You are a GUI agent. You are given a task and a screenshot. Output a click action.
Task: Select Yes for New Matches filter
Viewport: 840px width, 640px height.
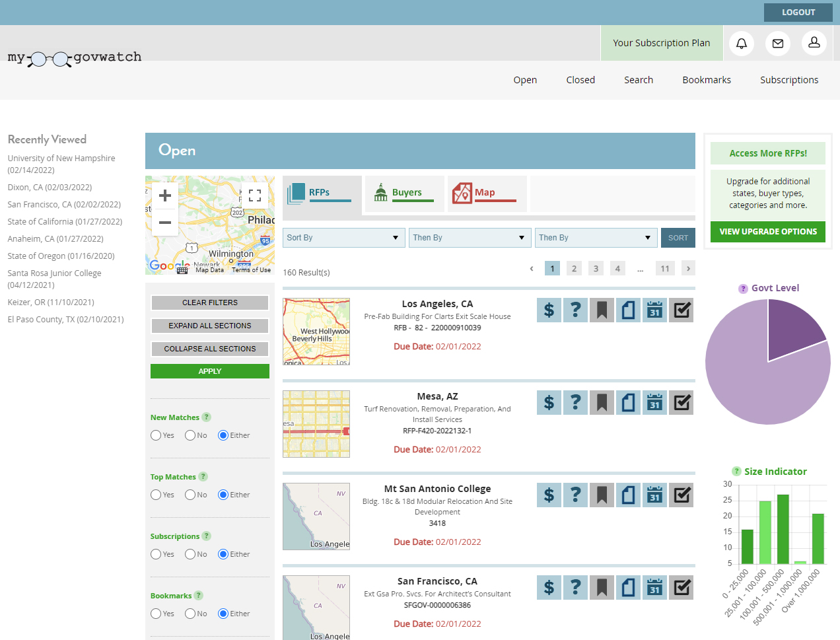tap(156, 435)
